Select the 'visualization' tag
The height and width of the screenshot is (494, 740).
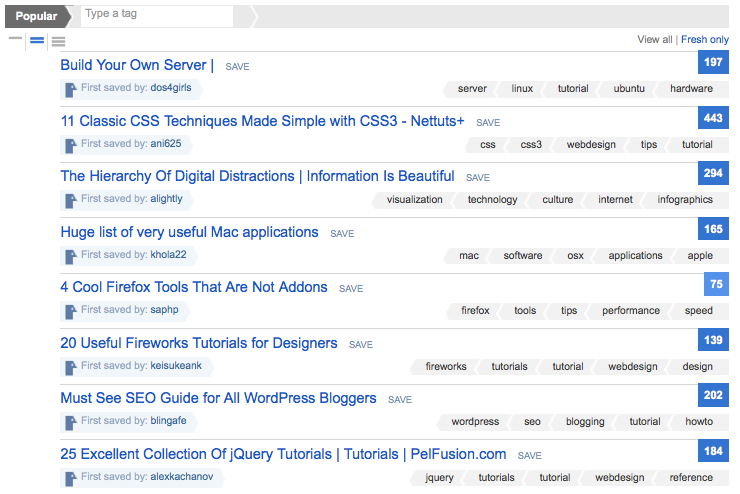(x=414, y=200)
